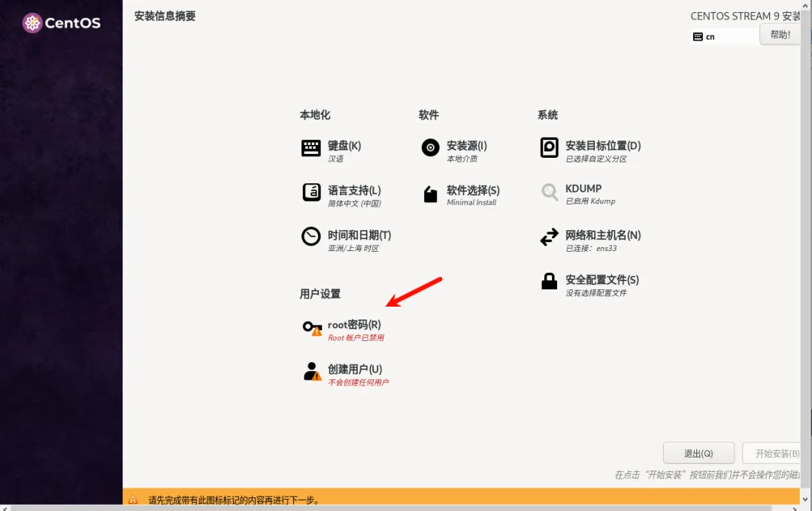The height and width of the screenshot is (511, 812).
Task: Open keyboard settings via the keyboard icon
Action: click(x=311, y=148)
